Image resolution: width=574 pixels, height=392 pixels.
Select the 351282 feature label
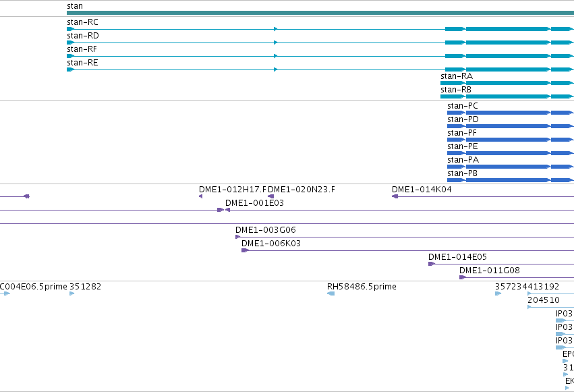click(85, 287)
